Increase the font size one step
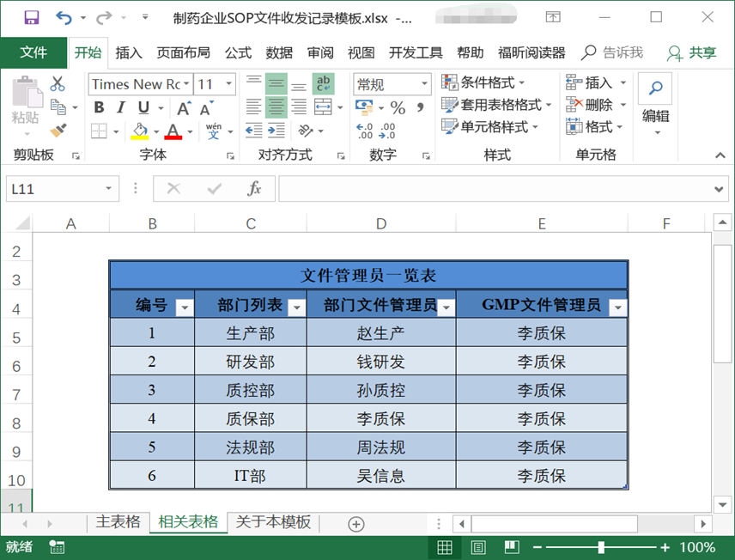Screen dimensions: 735x560 coord(182,108)
